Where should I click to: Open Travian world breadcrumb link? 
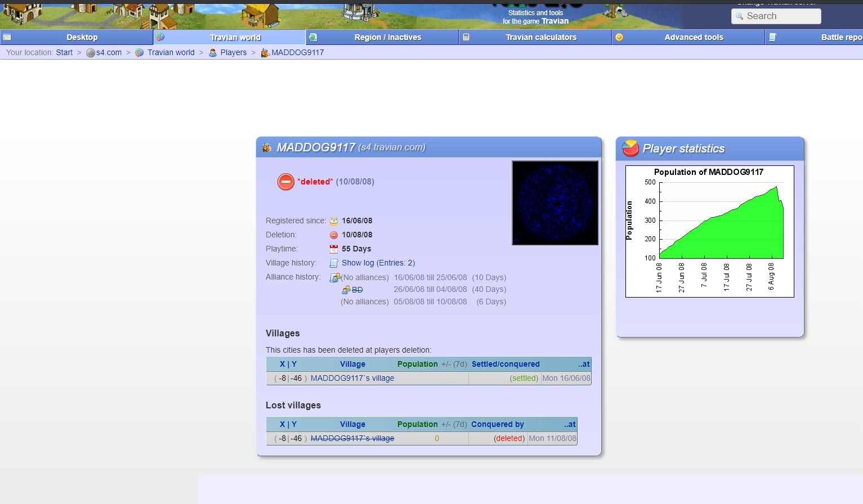[x=171, y=52]
